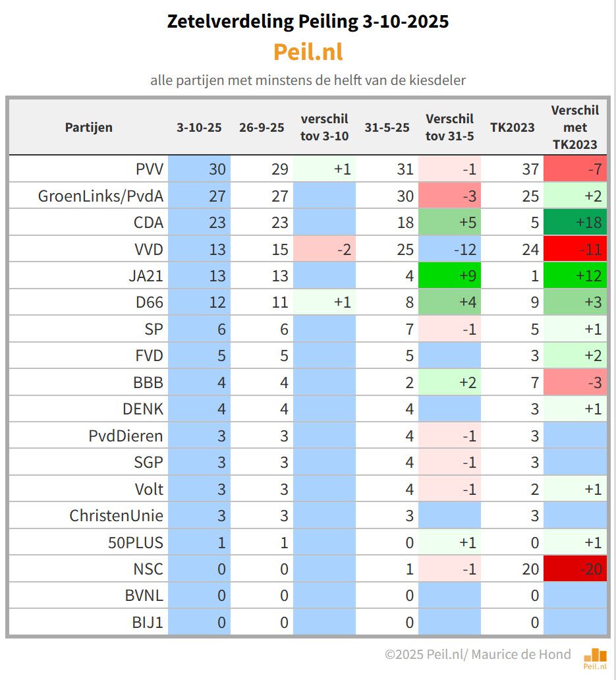Viewport: 616px width, 680px height.
Task: Click the BIJ1 row label
Action: [x=147, y=623]
